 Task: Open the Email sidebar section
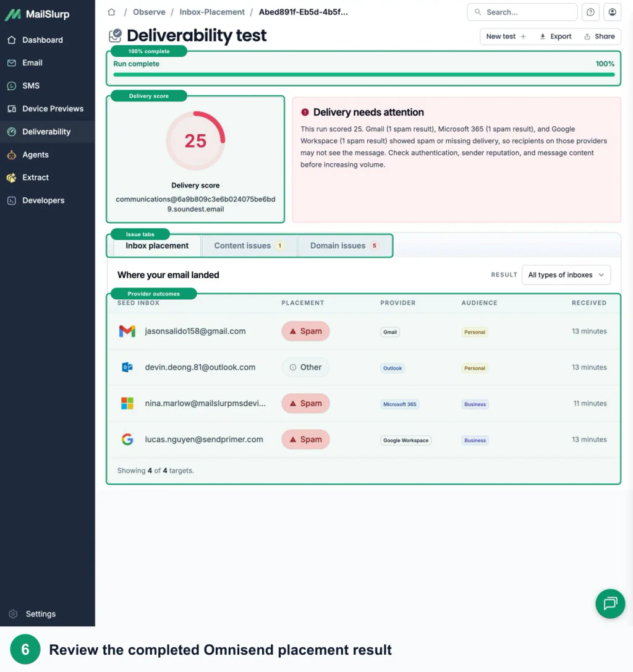pos(47,62)
